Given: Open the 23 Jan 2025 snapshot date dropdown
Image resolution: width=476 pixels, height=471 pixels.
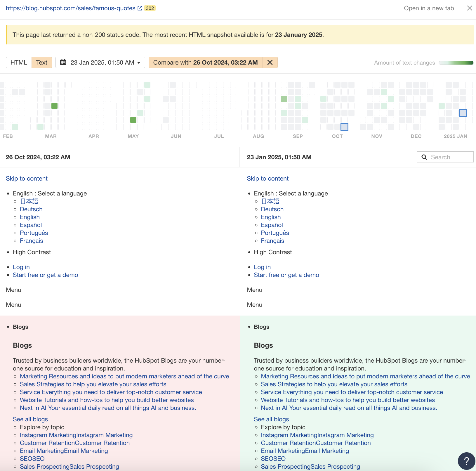Looking at the screenshot, I should (x=100, y=62).
